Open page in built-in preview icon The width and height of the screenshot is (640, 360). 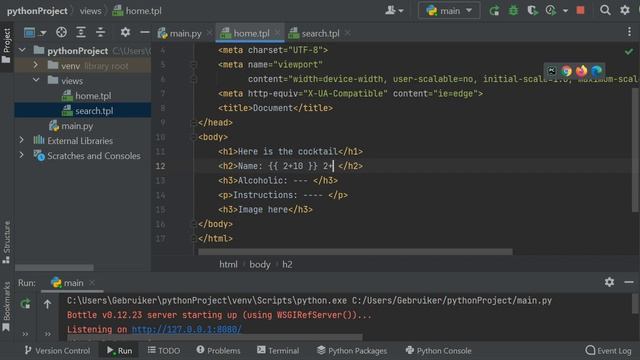[551, 71]
